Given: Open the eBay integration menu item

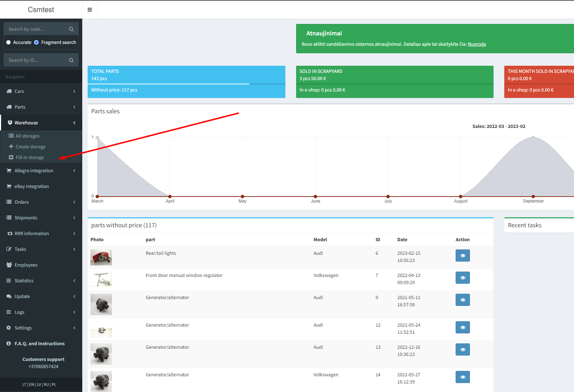Looking at the screenshot, I should 31,187.
